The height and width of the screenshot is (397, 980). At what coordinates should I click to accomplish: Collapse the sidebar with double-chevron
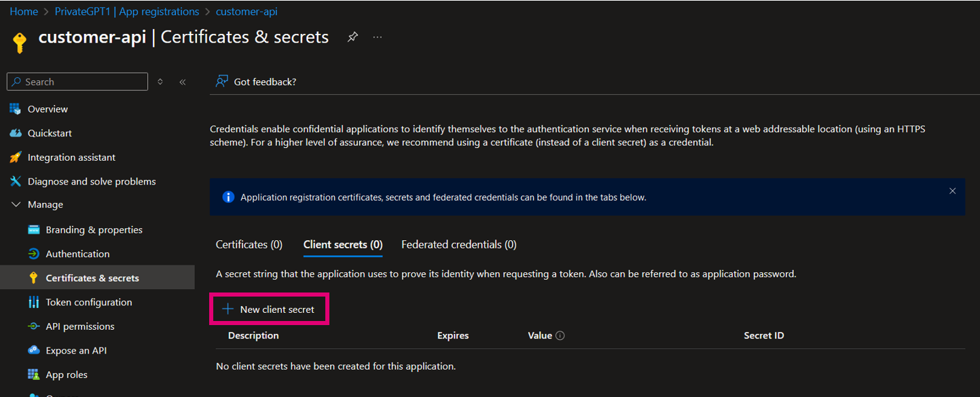coord(183,81)
